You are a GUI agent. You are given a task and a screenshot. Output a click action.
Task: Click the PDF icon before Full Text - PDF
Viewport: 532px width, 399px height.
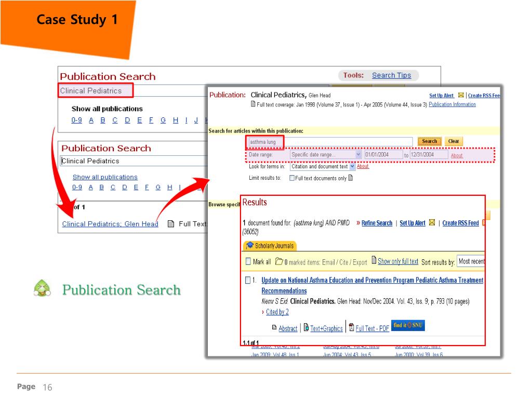[352, 327]
